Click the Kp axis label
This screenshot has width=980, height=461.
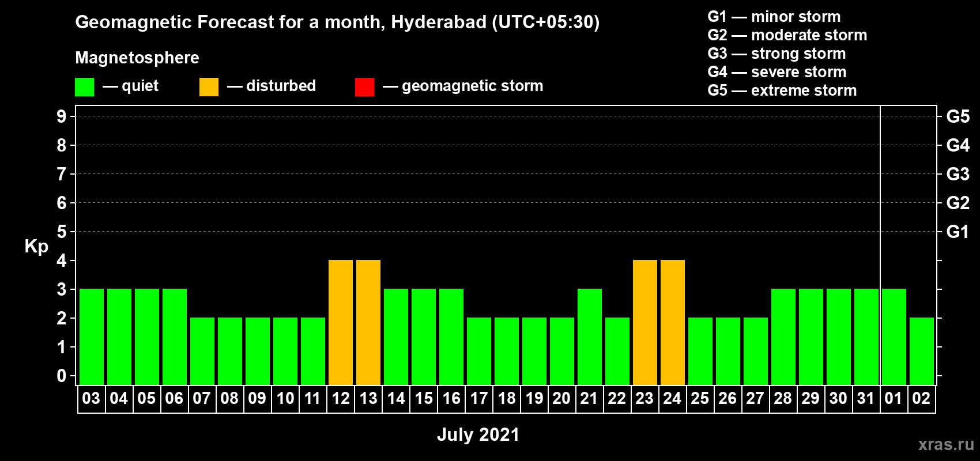(x=36, y=247)
